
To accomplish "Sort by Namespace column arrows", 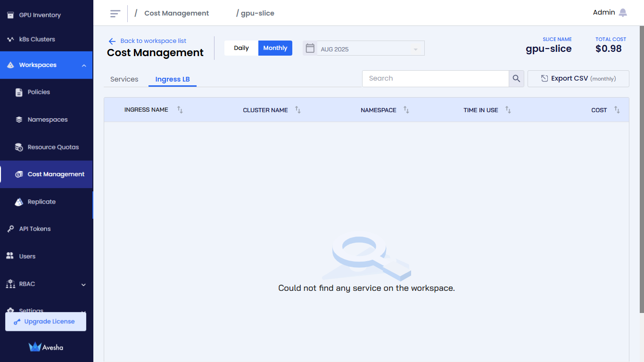I will click(x=406, y=110).
